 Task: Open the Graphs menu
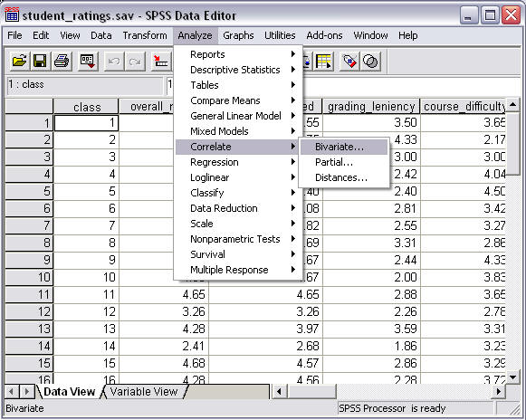point(238,35)
